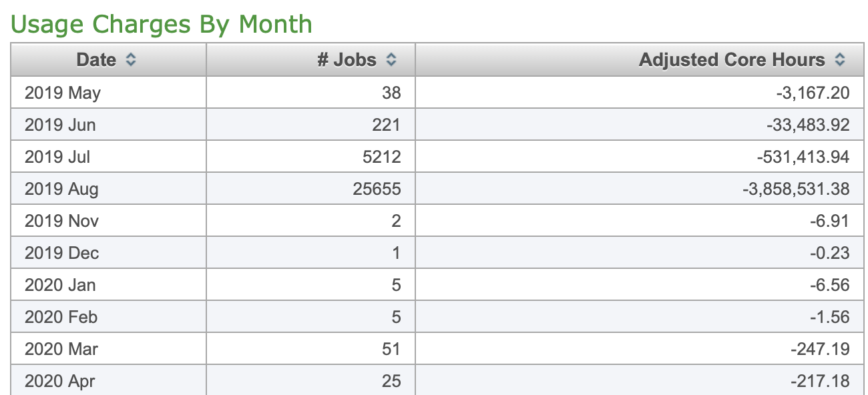
Task: Click the 2019 Dec row date
Action: tap(61, 253)
